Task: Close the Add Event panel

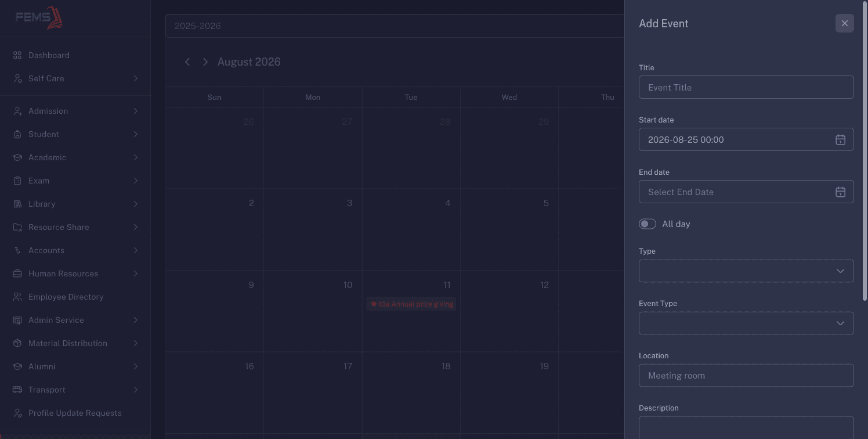Action: tap(845, 23)
